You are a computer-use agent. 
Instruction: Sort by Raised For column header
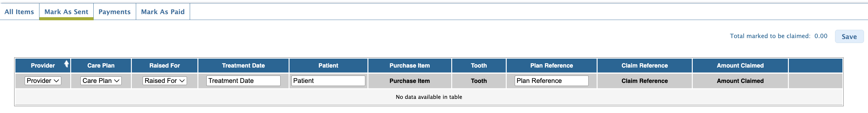pos(164,66)
